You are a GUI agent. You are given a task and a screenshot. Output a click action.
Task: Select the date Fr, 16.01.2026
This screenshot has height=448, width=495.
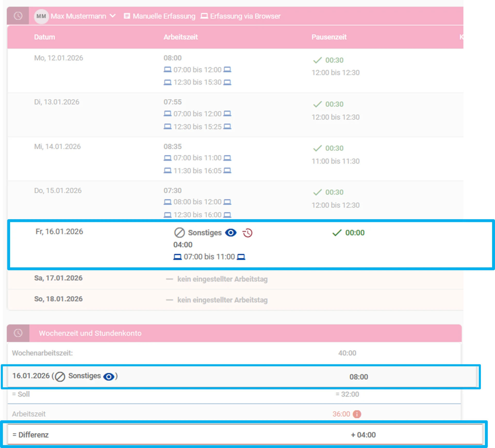59,232
